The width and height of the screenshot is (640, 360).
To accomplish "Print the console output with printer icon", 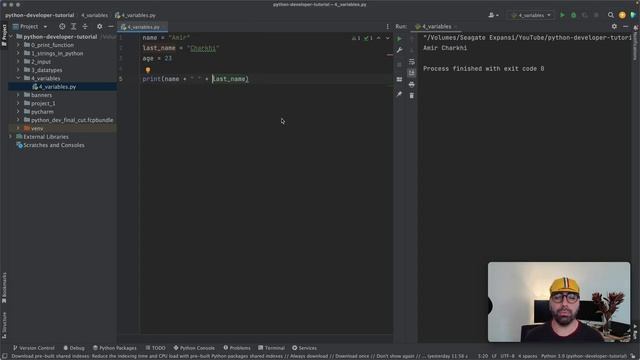I will click(411, 84).
